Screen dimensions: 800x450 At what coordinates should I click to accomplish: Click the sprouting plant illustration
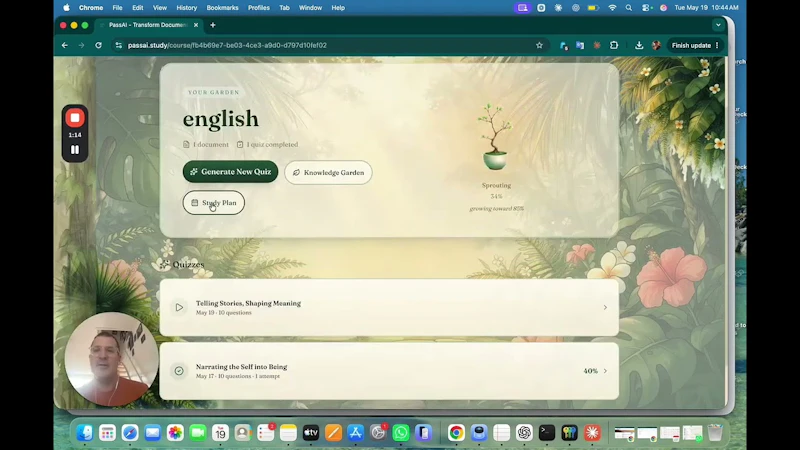494,137
